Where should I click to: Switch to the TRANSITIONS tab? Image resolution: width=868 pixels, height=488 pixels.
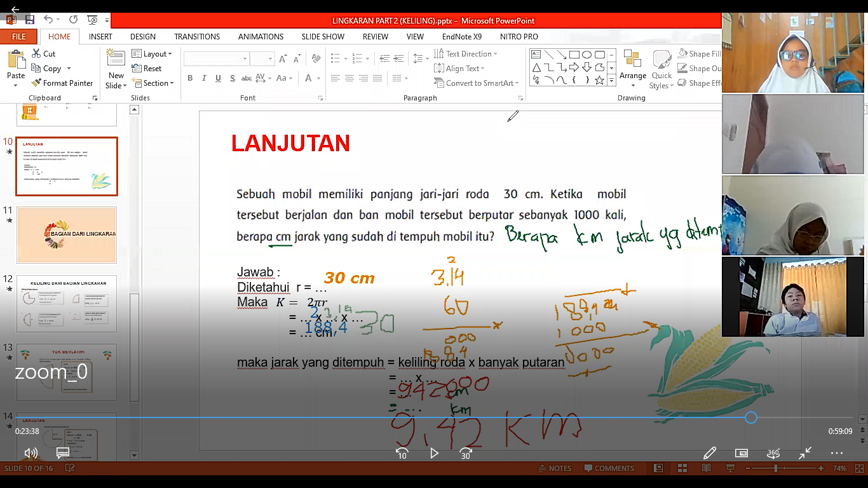tap(197, 37)
